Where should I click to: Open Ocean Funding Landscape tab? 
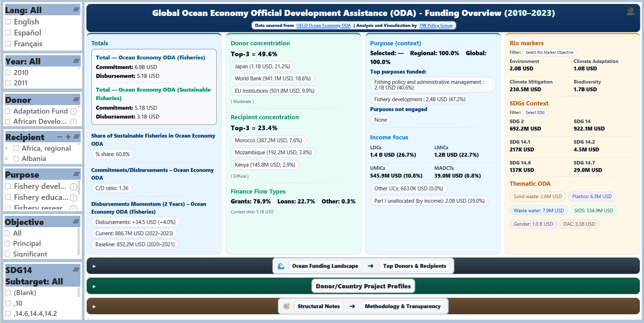click(325, 266)
